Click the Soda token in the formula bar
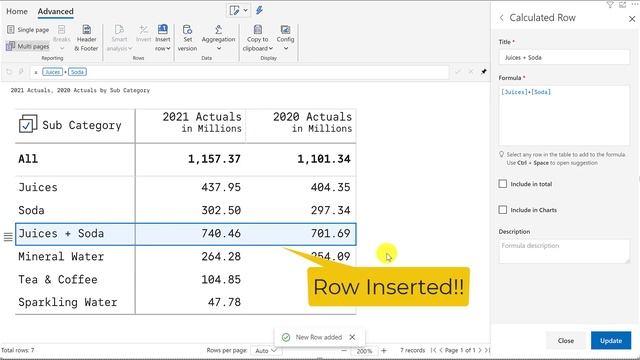The image size is (640, 360). pos(77,72)
